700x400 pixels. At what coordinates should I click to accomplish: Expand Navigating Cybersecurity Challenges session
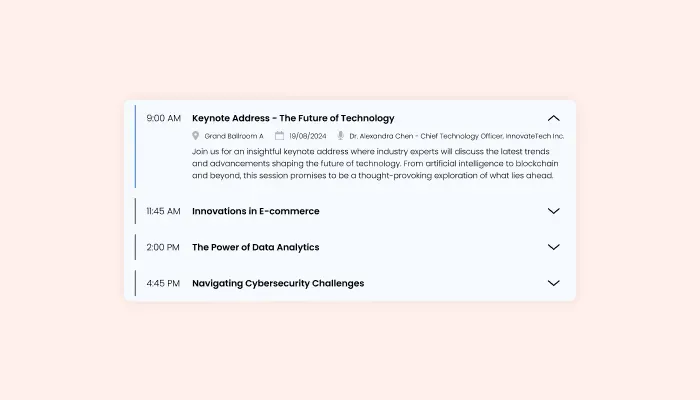tap(554, 283)
